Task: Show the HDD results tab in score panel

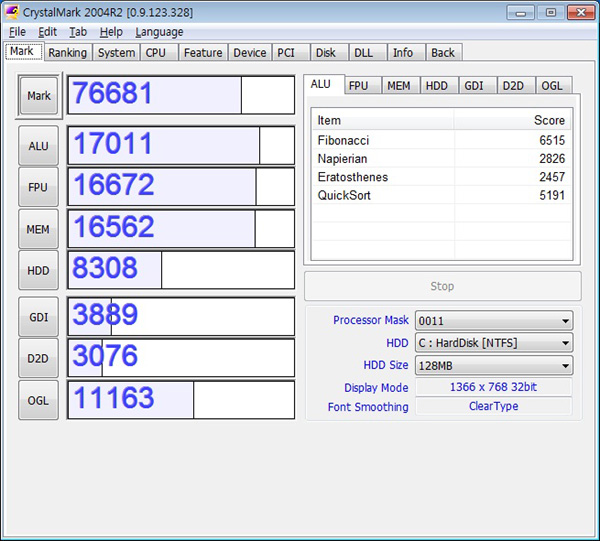Action: pyautogui.click(x=439, y=86)
